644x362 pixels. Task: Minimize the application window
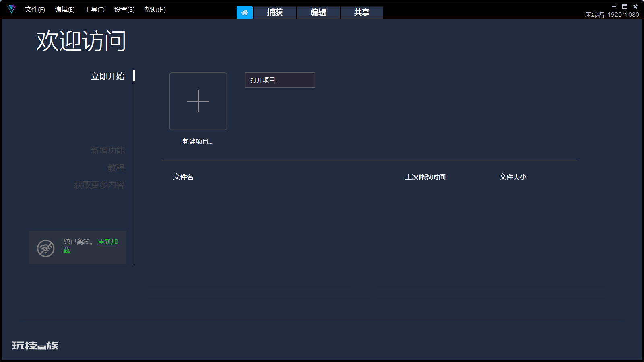614,6
